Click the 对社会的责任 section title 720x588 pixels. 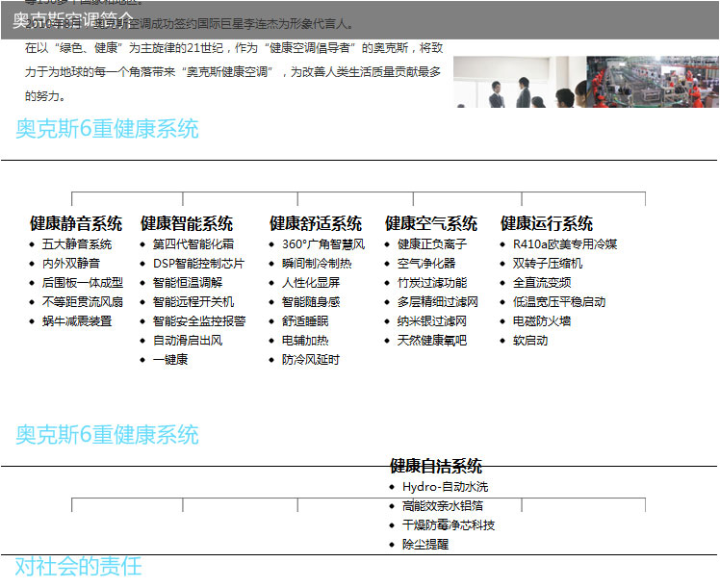pyautogui.click(x=79, y=567)
